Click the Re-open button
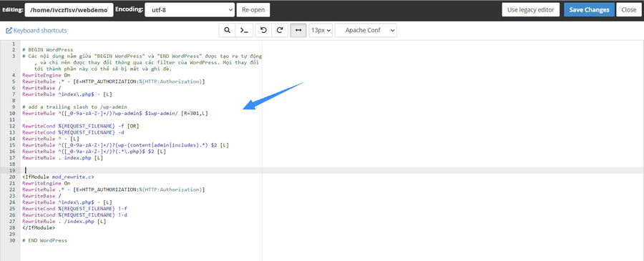The image size is (644, 261). 253,10
